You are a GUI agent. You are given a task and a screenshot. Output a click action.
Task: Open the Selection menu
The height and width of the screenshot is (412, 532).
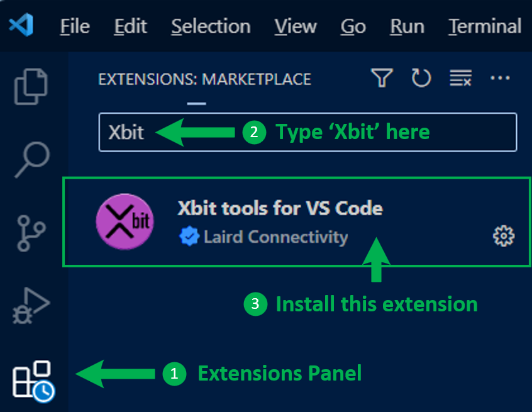(211, 26)
